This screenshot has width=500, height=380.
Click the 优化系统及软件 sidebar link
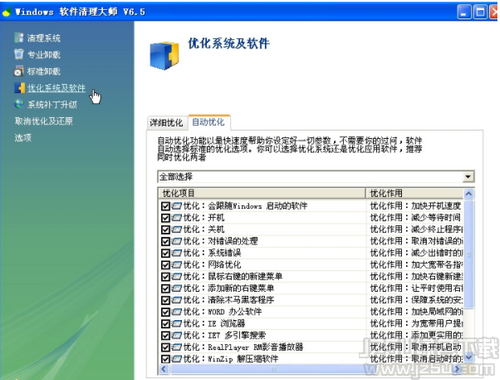click(x=56, y=88)
